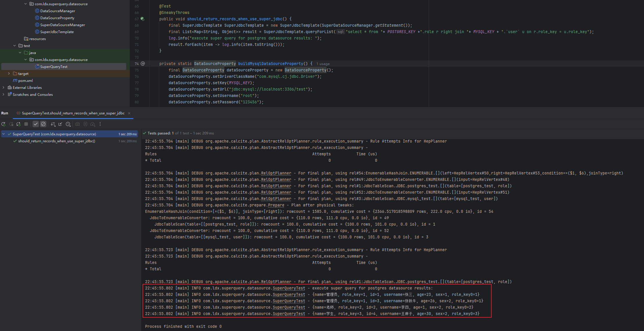Open test history clock icon
This screenshot has height=331, width=644.
pos(68,124)
